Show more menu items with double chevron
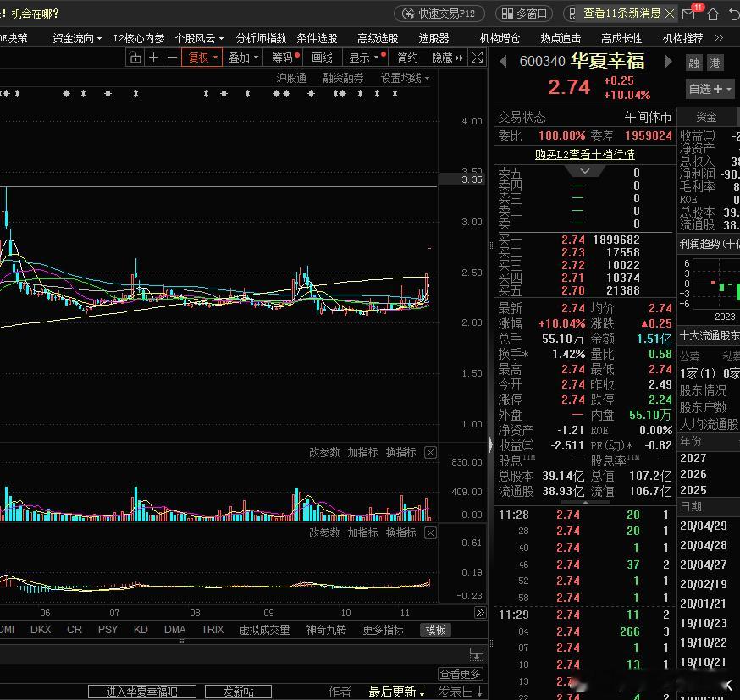Screen dimensions: 740x700 pyautogui.click(x=719, y=38)
